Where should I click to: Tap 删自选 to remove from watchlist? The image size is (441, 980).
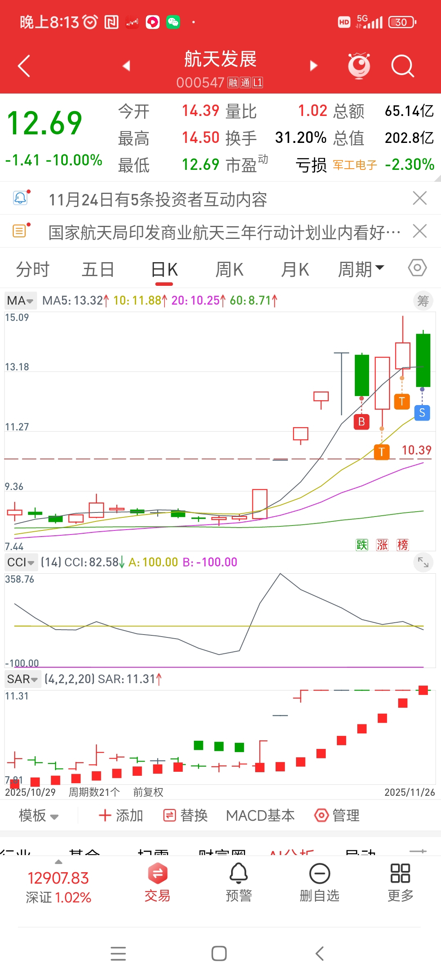pos(320,883)
